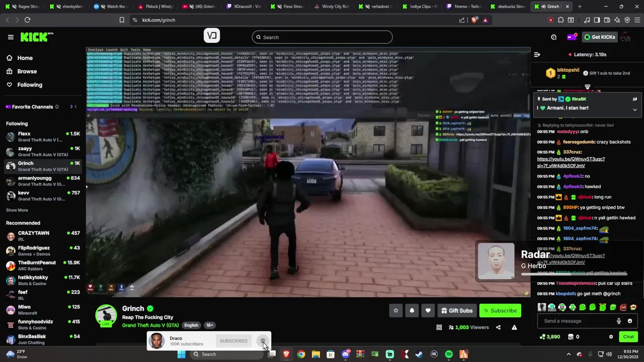Viewport: 644px width, 362px height.
Task: Open zaayy channel in Following list
Action: [43, 151]
